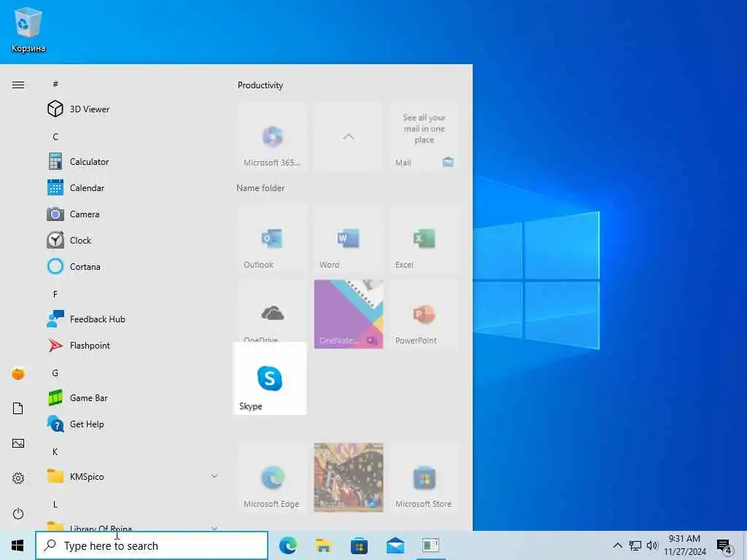The height and width of the screenshot is (560, 747).
Task: Open Mail from the taskbar
Action: tap(395, 545)
